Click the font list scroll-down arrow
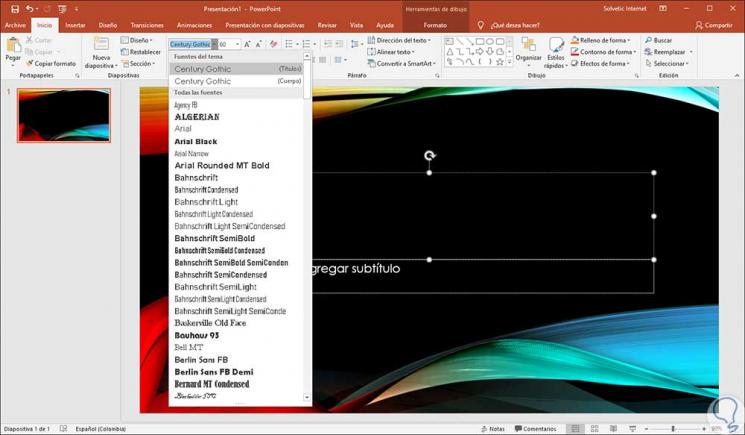Viewport: 745px width, 435px height. tap(307, 397)
